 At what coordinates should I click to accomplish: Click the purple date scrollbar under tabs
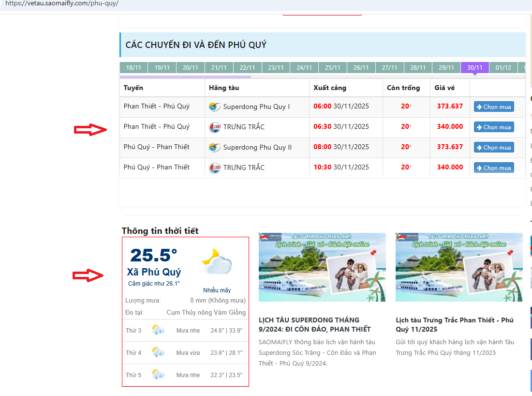pyautogui.click(x=185, y=76)
